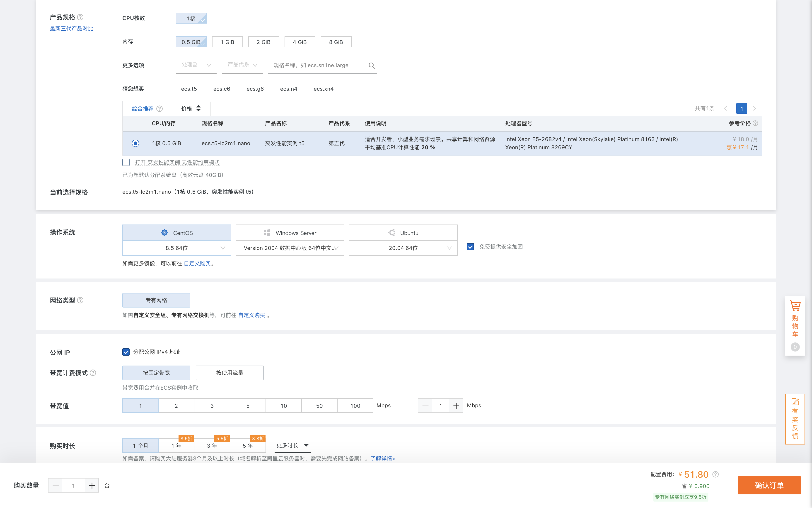Click 自定义购买 link under operating system
The height and width of the screenshot is (508, 812).
click(x=197, y=263)
